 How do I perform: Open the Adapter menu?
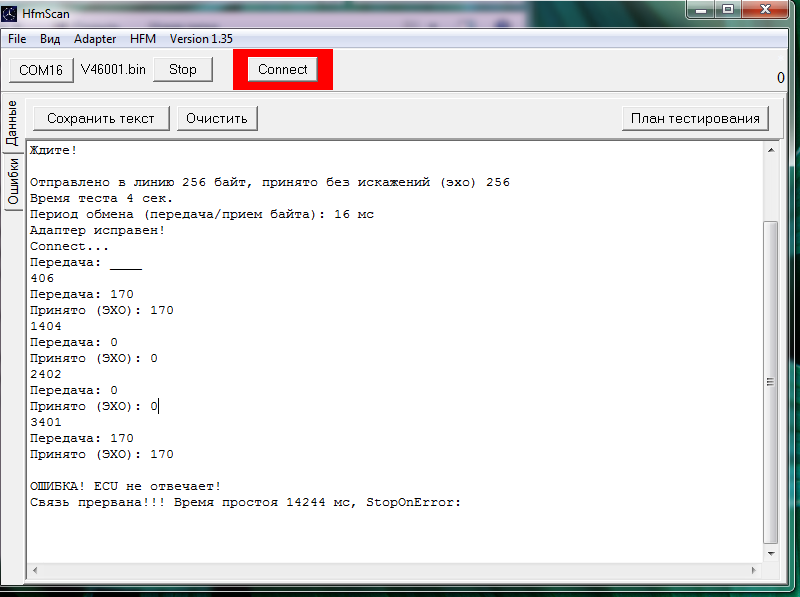coord(95,39)
